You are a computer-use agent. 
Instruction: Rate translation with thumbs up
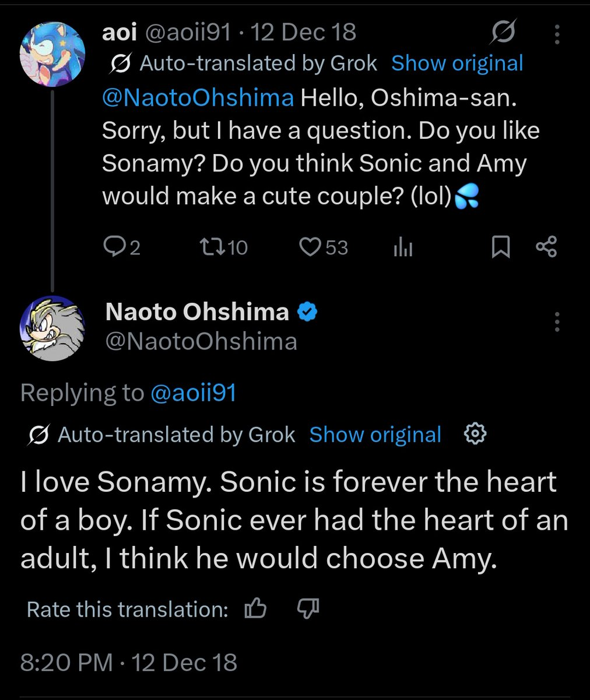(255, 610)
